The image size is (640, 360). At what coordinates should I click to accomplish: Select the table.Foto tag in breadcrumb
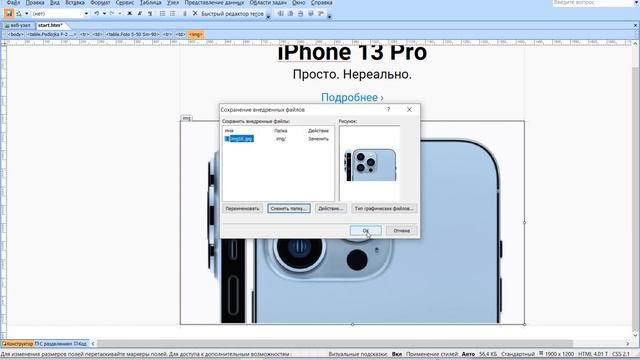[x=133, y=35]
